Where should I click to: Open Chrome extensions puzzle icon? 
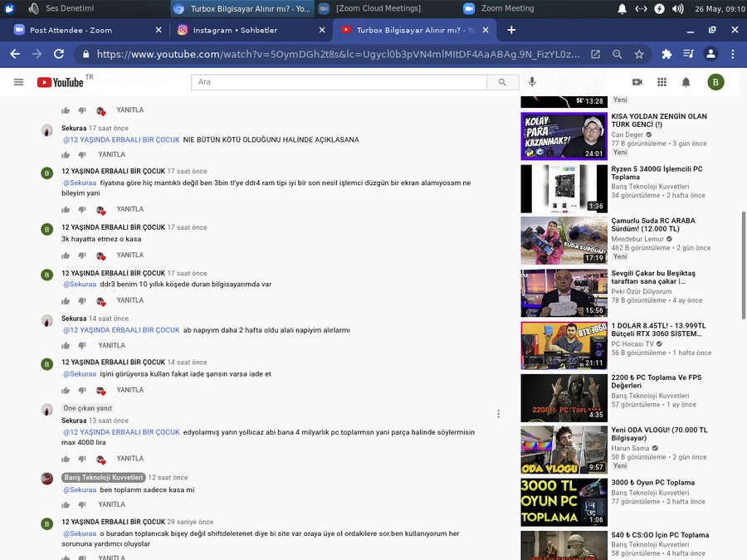(666, 54)
